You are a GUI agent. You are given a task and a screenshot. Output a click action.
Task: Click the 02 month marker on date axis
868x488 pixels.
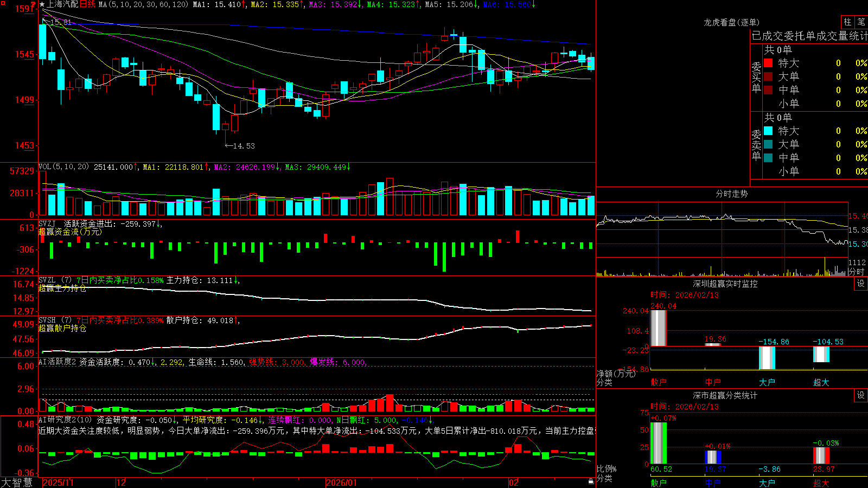click(514, 483)
